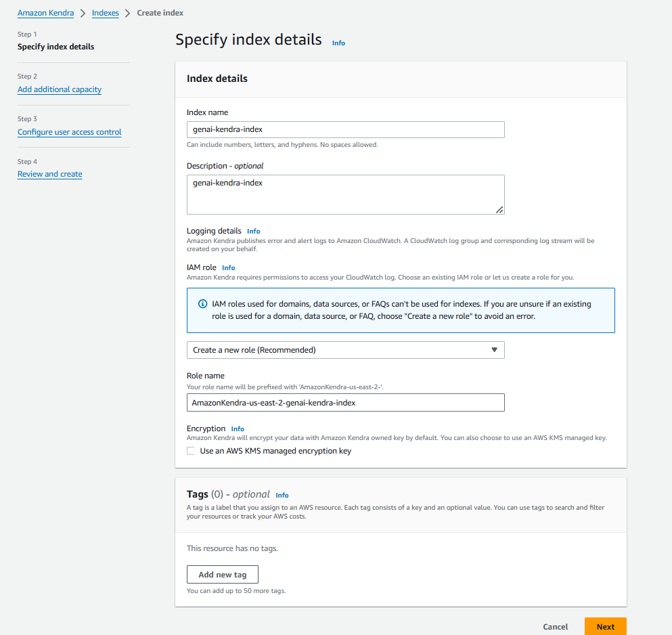
Task: Open the Review and create step
Action: 49,173
